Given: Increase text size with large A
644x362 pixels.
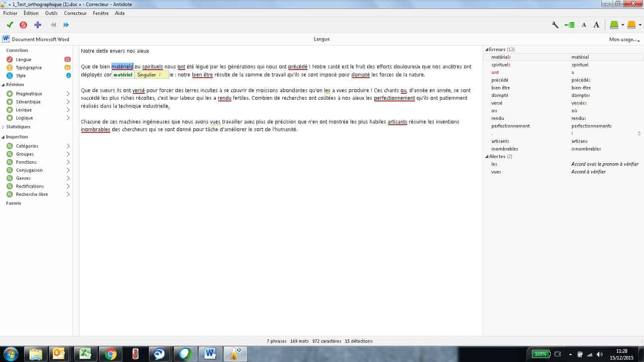Looking at the screenshot, I should click(597, 25).
